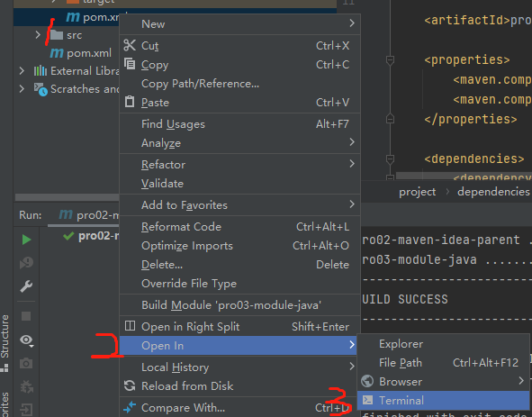Viewport: 532px width, 417px height.
Task: Choose Paste from context menu
Action: pos(239,102)
